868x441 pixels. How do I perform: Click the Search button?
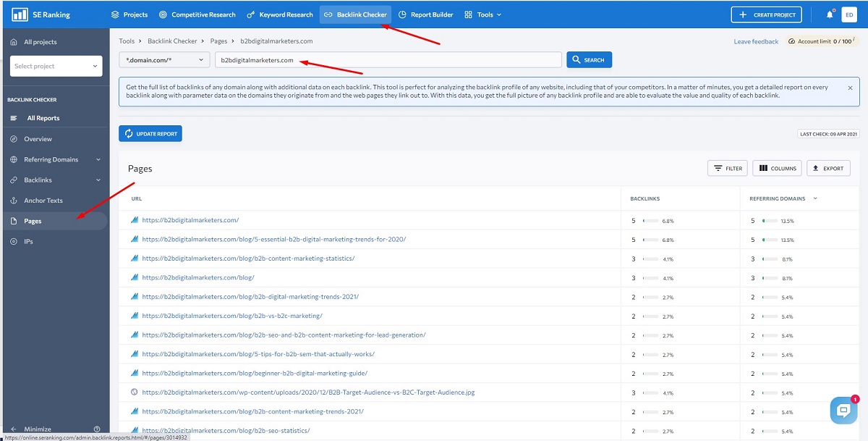(590, 60)
